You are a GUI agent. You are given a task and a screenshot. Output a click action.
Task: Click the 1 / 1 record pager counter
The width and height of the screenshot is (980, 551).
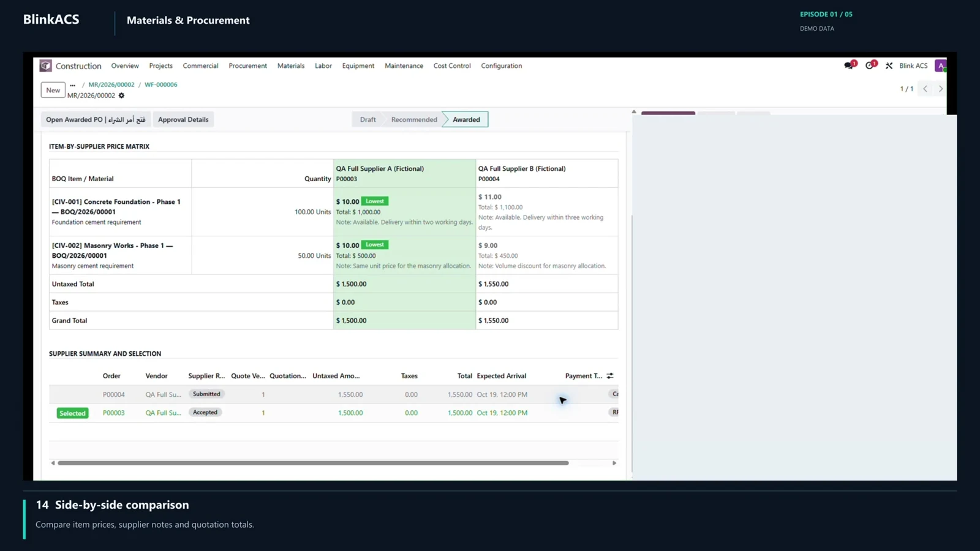(907, 89)
